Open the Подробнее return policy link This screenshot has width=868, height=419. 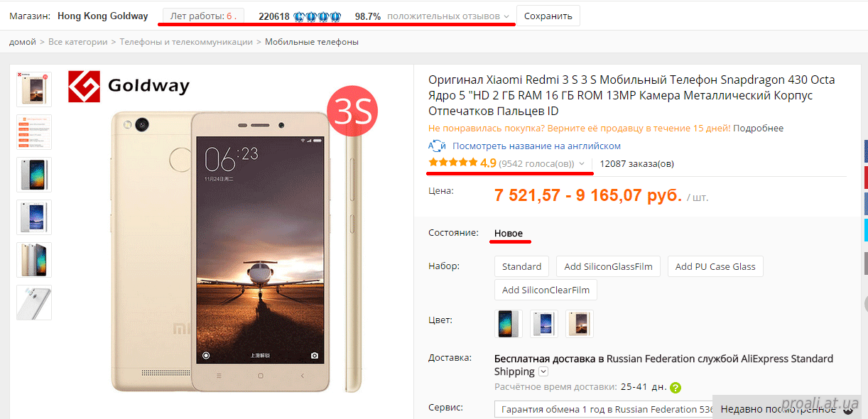click(x=758, y=129)
